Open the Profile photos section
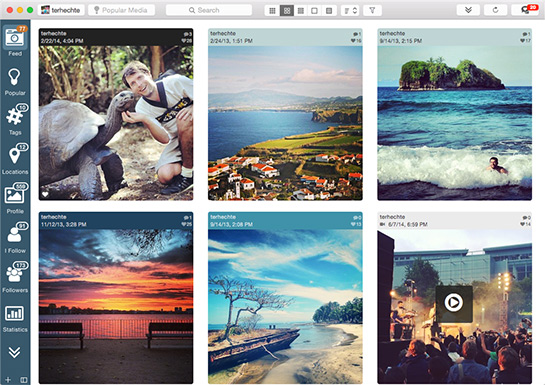Viewport: 545px width, 385px height. pyautogui.click(x=15, y=198)
